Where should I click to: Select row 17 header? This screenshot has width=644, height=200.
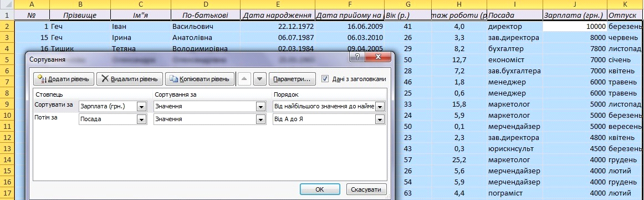[x=7, y=192]
